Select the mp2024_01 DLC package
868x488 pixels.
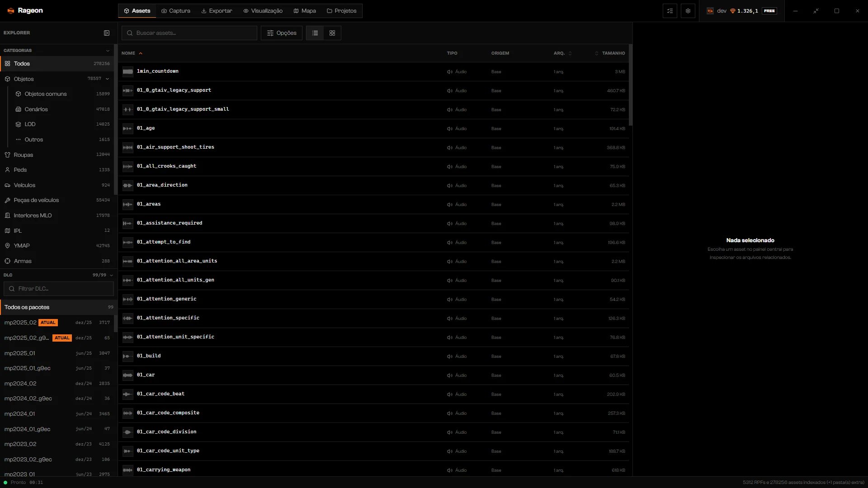coord(57,414)
